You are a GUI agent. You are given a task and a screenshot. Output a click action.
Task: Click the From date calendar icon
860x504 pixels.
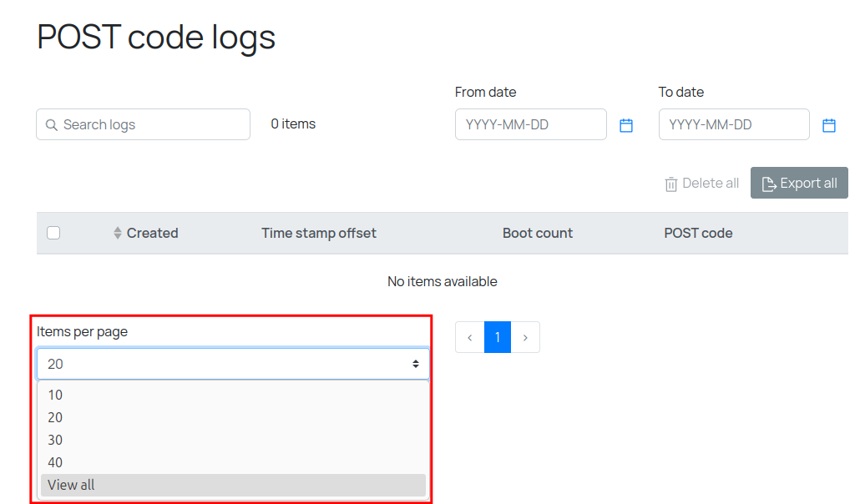pyautogui.click(x=626, y=125)
